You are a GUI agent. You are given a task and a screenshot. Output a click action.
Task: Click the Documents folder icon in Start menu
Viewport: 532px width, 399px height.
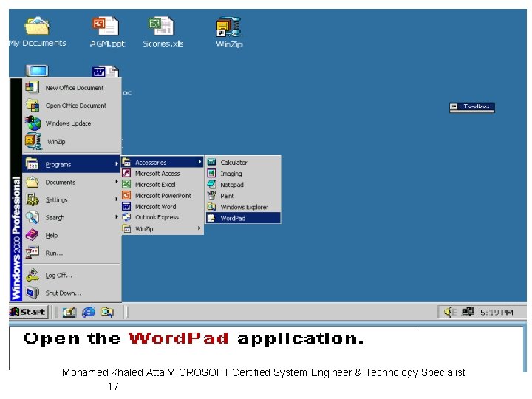click(33, 182)
